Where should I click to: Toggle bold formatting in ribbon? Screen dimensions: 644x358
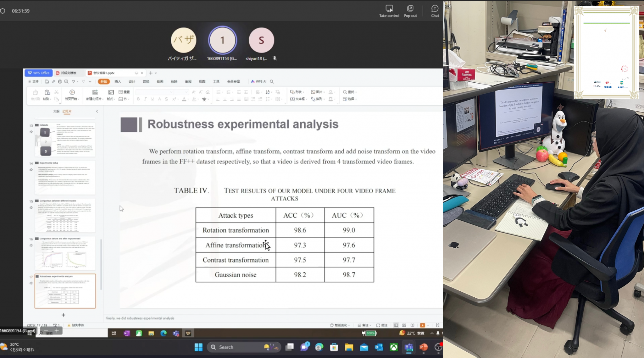coord(138,99)
